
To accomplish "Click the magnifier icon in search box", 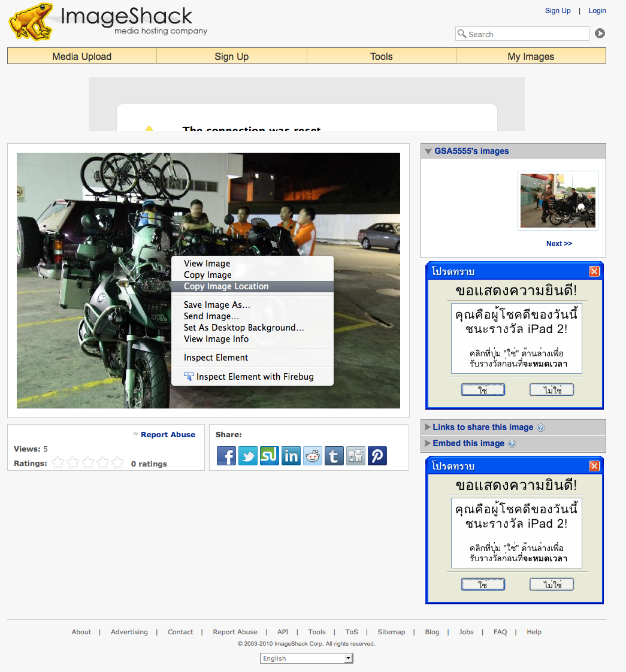I will (462, 34).
